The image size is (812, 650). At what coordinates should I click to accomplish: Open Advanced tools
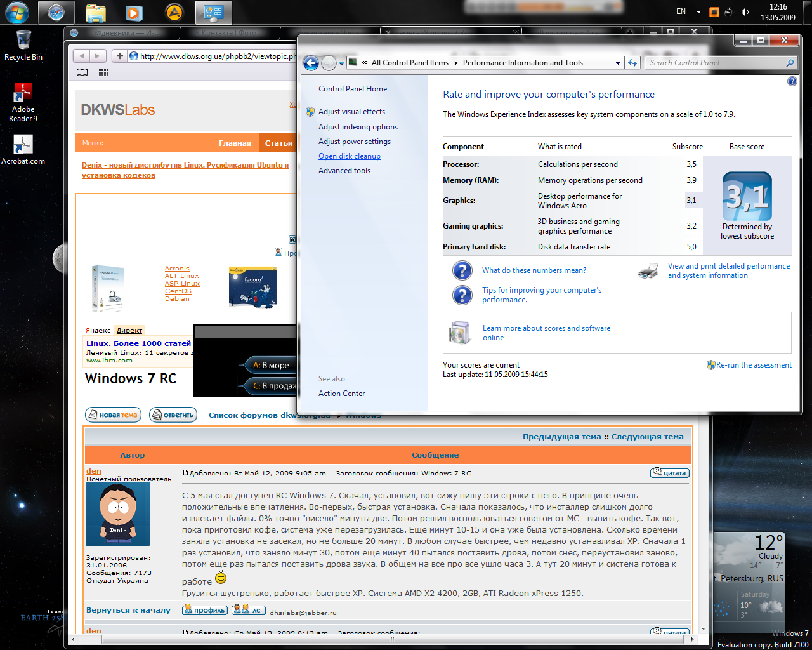(344, 171)
